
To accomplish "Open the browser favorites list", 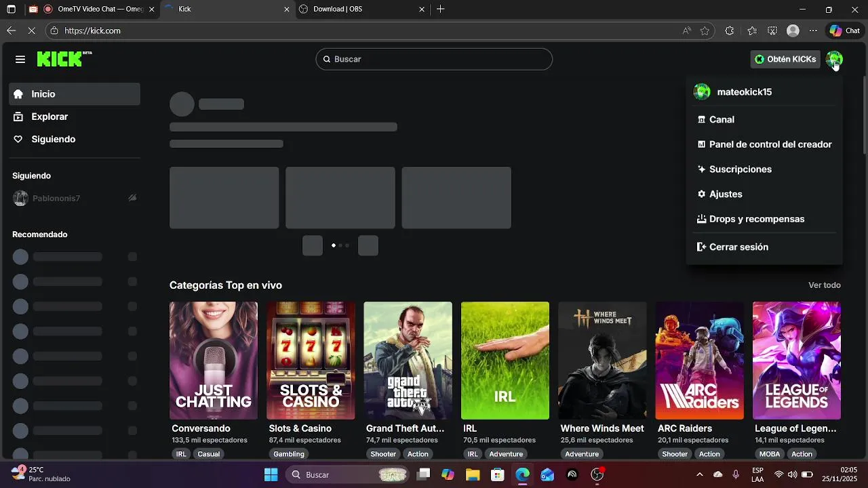I will pyautogui.click(x=752, y=30).
